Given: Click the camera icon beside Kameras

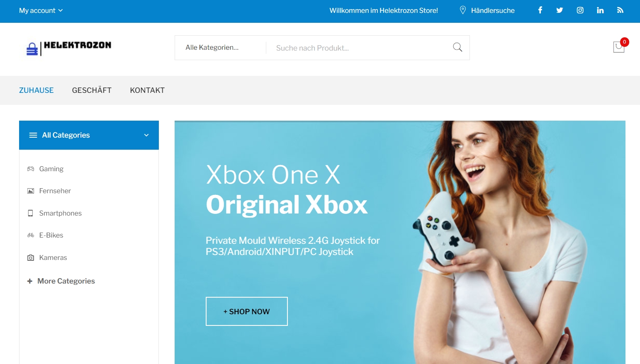Looking at the screenshot, I should click(x=31, y=257).
